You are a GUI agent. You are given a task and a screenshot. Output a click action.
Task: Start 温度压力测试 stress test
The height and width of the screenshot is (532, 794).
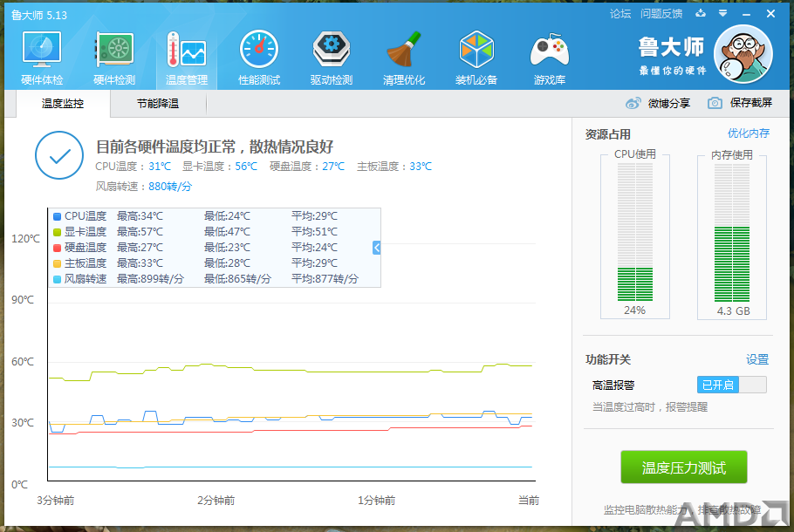pyautogui.click(x=684, y=467)
